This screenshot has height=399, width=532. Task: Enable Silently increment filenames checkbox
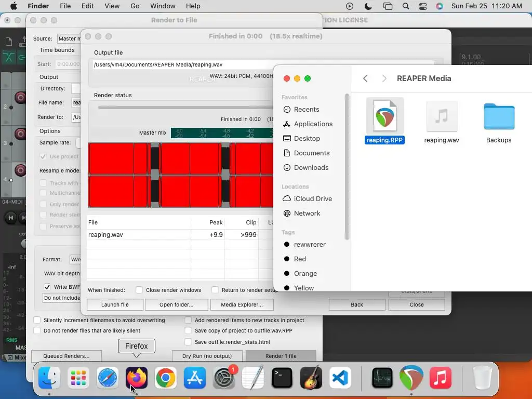(x=37, y=320)
